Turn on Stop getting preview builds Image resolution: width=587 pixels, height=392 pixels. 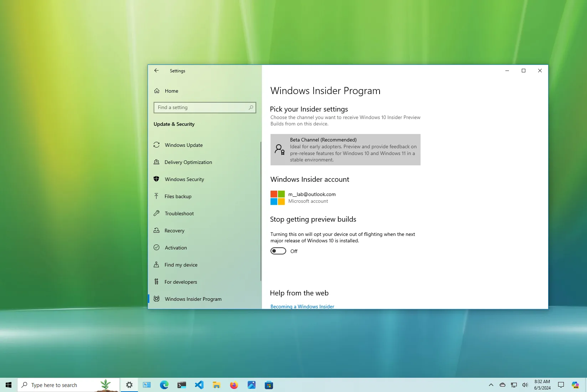pos(278,251)
